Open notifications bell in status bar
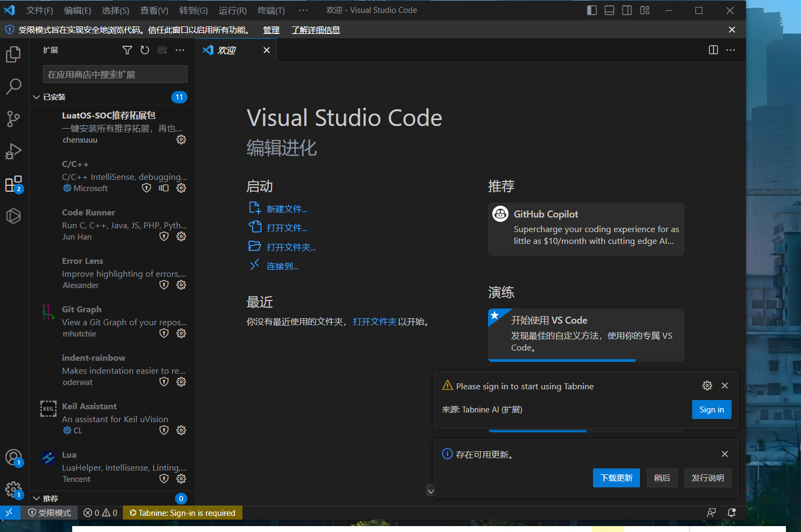Image resolution: width=801 pixels, height=532 pixels. [x=732, y=513]
